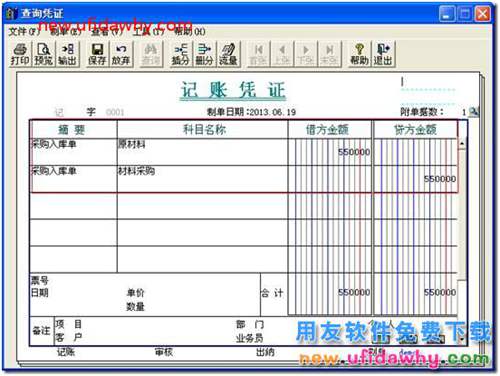Screen dimensions: 500x376
Task: Click the 退出 (Exit) toolbar icon
Action: pyautogui.click(x=383, y=54)
